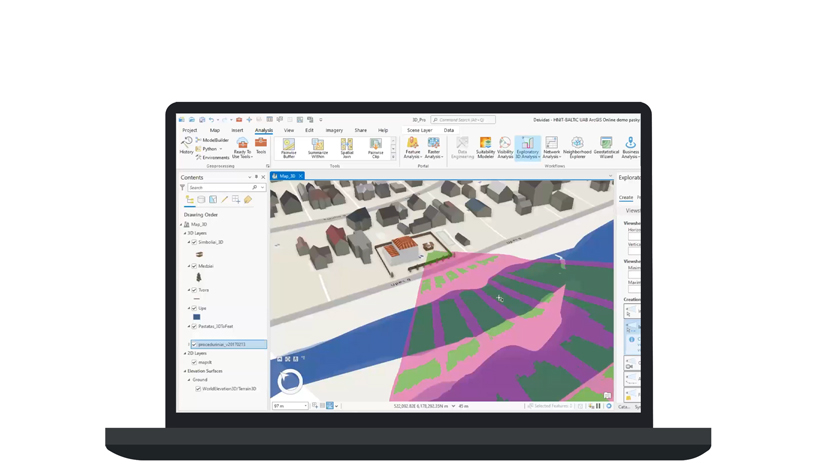Open the Tools toolbox
The height and width of the screenshot is (465, 826).
(261, 146)
